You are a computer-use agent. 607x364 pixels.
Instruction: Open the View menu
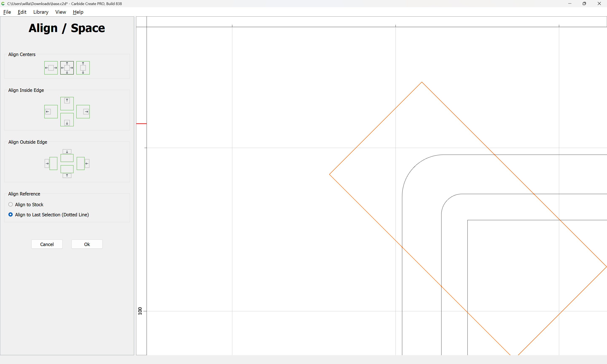(60, 12)
